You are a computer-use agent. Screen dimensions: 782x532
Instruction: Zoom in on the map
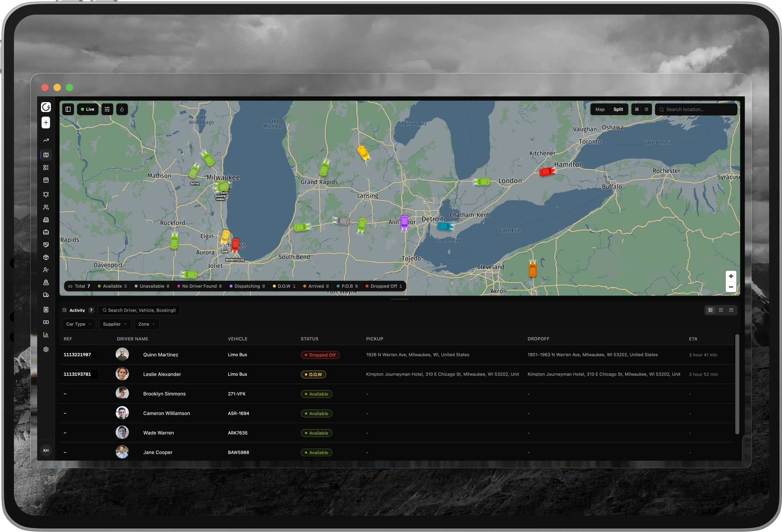731,276
